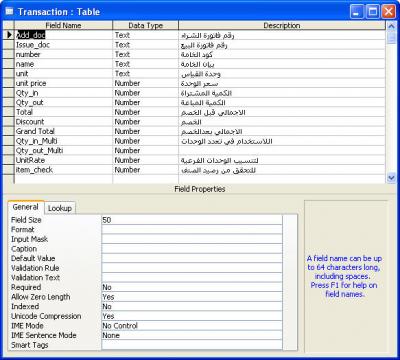Click the scroll down arrow of field list
400x360 pixels.
(391, 178)
